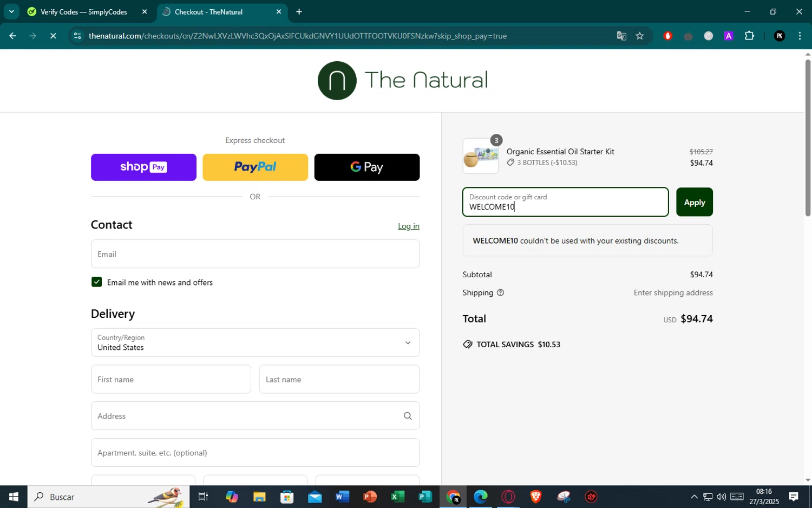Open the tab search dropdown arrow

click(x=11, y=11)
